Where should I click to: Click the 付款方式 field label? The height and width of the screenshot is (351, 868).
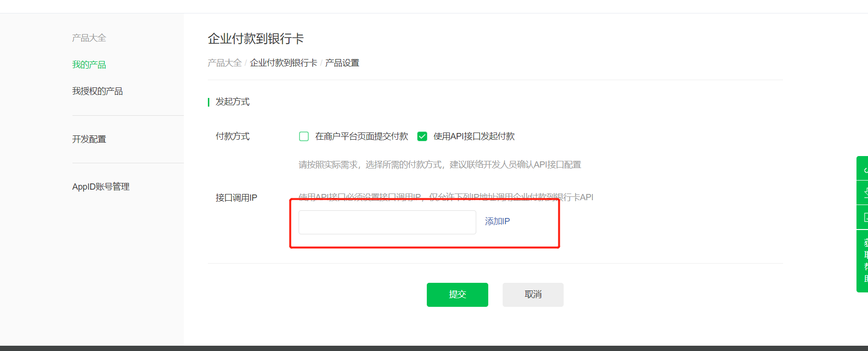pyautogui.click(x=232, y=136)
